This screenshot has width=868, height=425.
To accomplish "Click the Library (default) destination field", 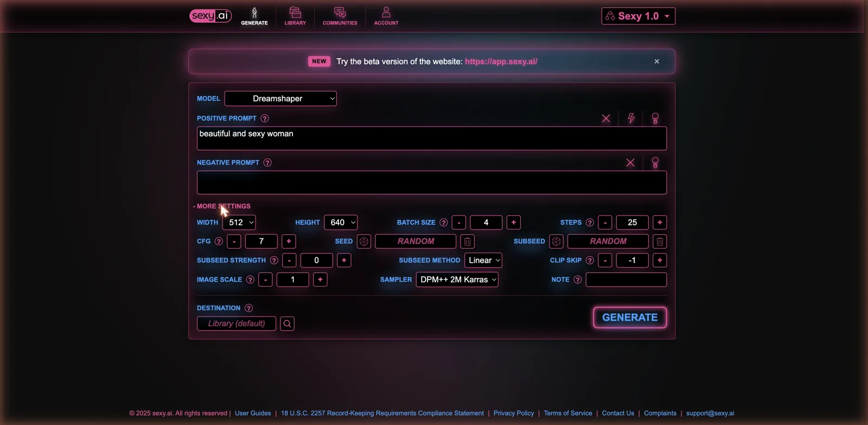I will point(237,323).
